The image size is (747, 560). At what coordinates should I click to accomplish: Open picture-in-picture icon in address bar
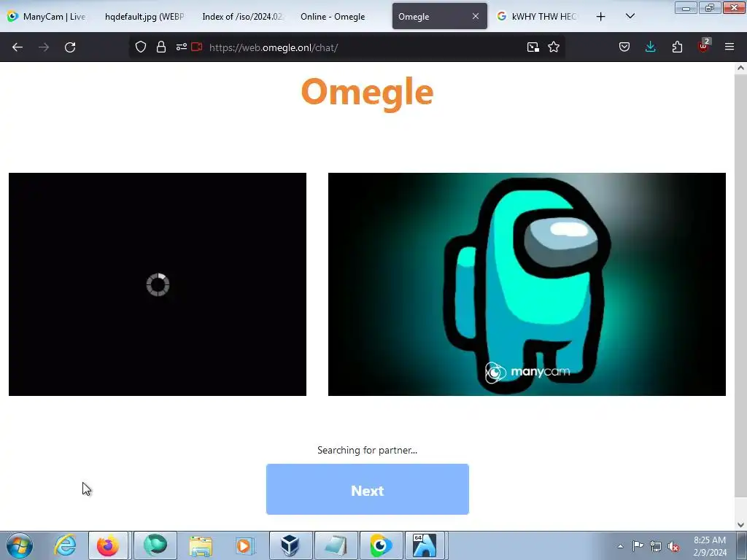coord(533,47)
